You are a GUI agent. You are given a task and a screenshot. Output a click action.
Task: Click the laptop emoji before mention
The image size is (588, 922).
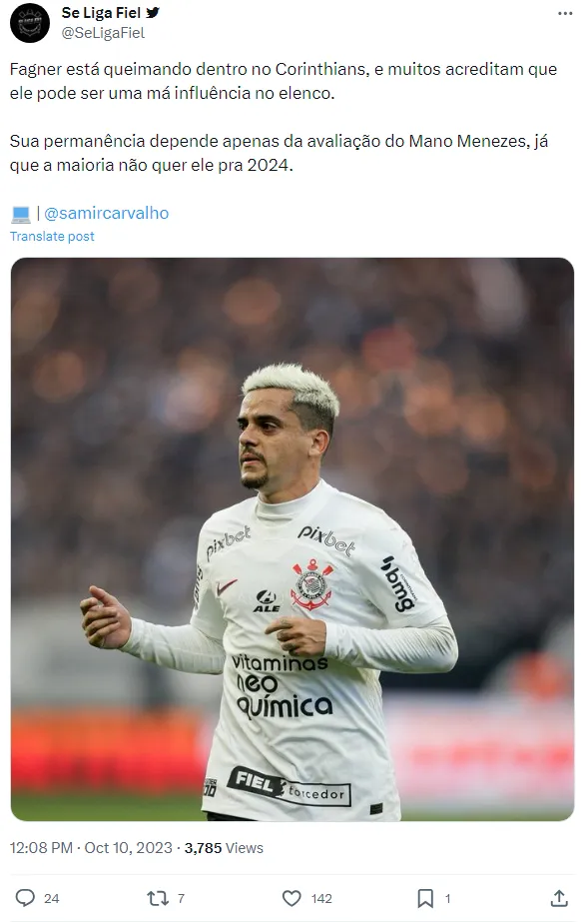[21, 214]
